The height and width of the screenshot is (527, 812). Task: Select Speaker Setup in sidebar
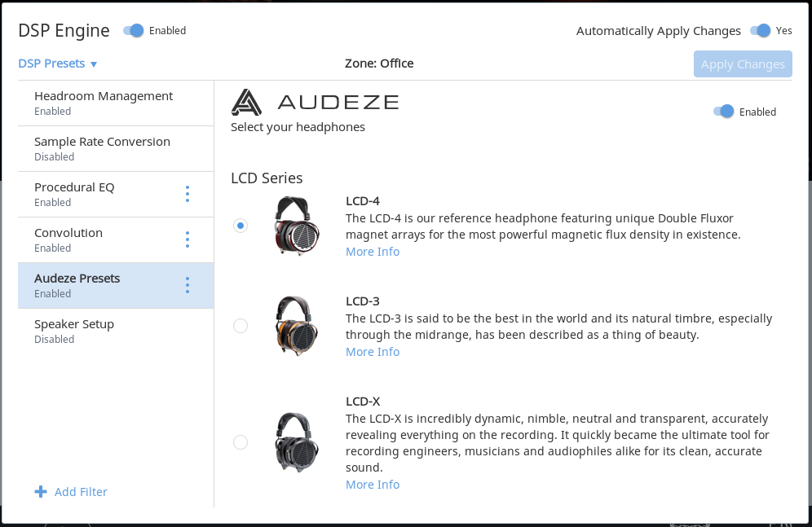[x=74, y=331]
